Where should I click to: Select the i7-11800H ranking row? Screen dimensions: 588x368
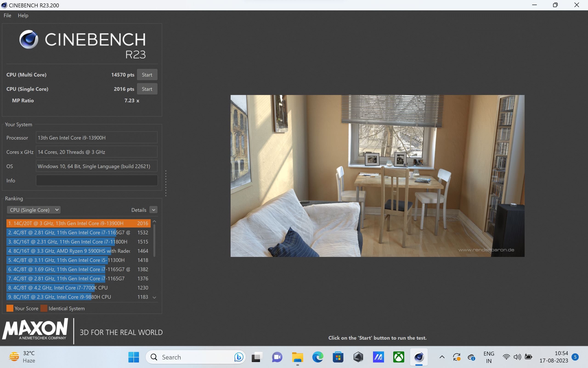78,242
